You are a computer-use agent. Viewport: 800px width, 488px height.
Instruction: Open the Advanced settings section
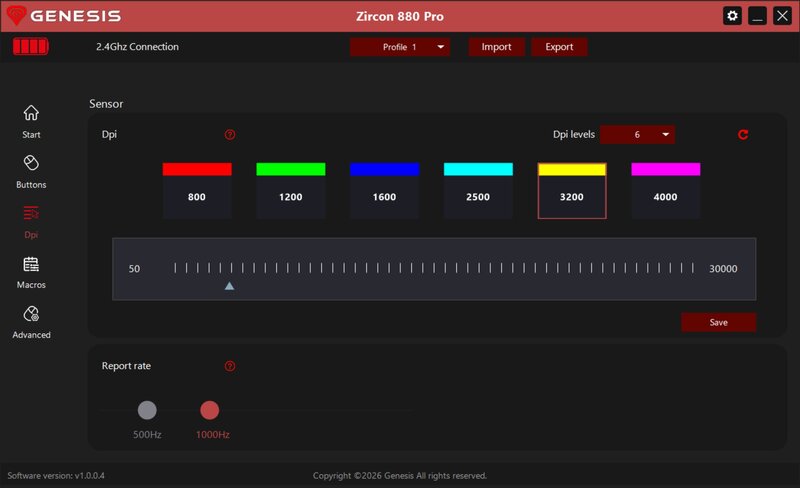pyautogui.click(x=31, y=323)
